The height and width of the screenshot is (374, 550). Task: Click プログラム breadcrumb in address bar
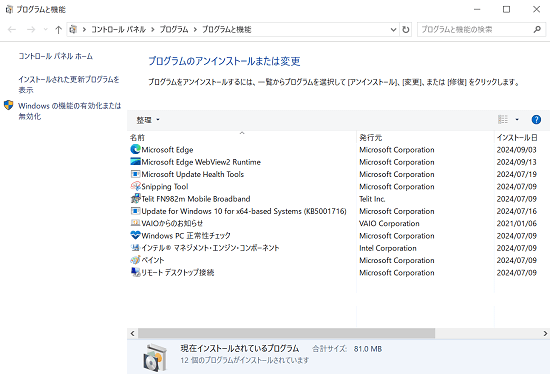click(174, 29)
